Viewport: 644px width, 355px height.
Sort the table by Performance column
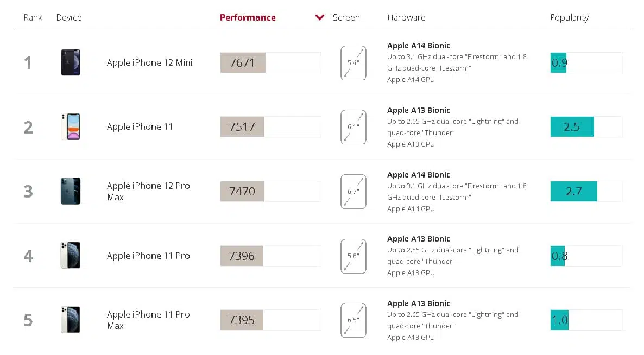(248, 17)
